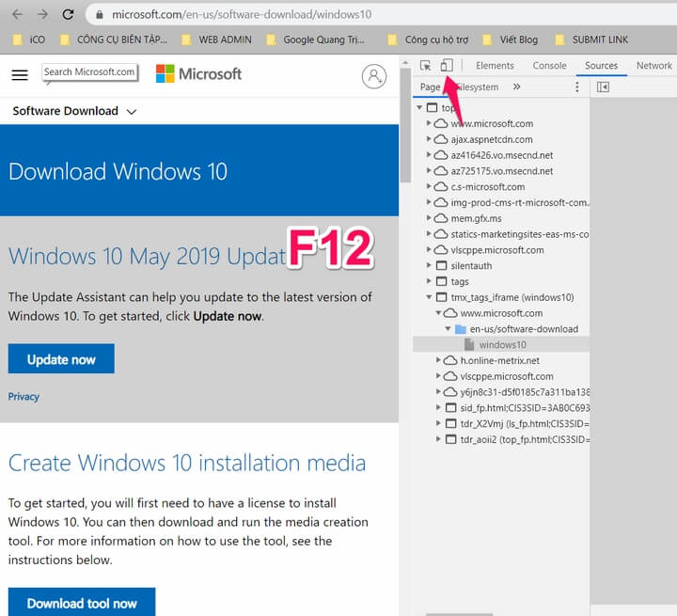Expand the c.s-microsoft.com node

click(x=429, y=186)
